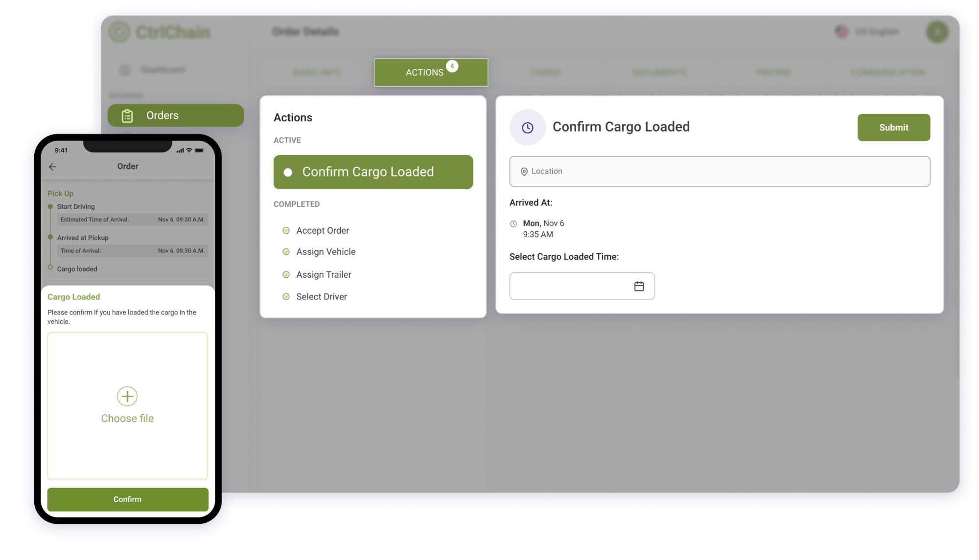This screenshot has width=979, height=560.
Task: Submit the Confirm Cargo Loaded form
Action: pyautogui.click(x=893, y=127)
